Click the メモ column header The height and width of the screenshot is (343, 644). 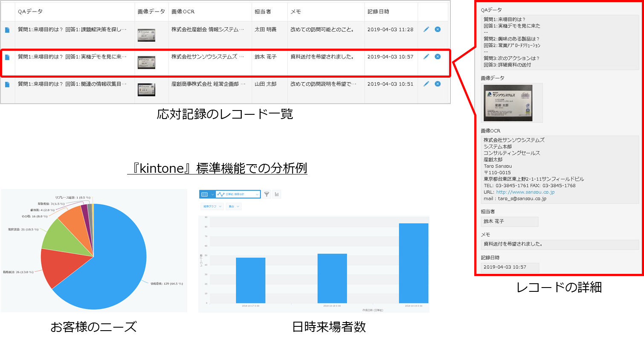(295, 12)
